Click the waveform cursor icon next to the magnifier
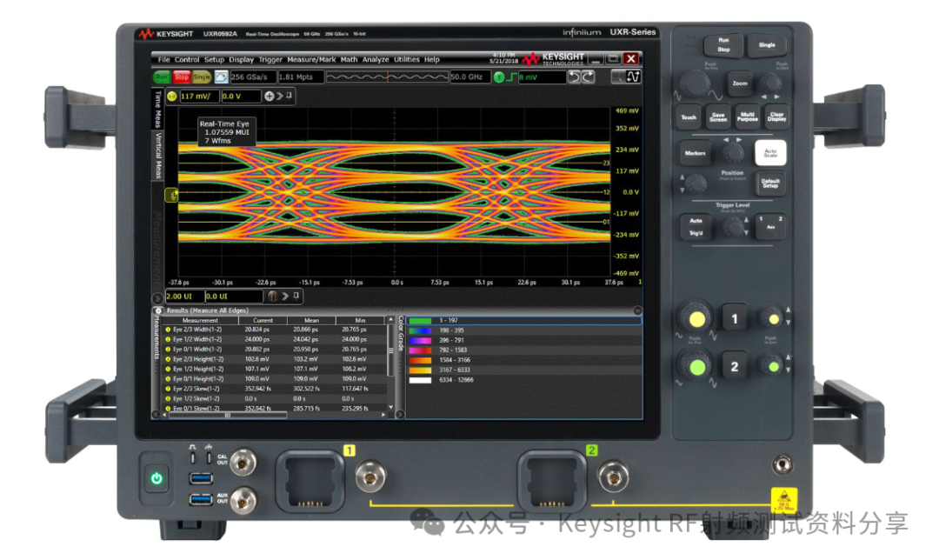This screenshot has width=939, height=560. tap(633, 77)
